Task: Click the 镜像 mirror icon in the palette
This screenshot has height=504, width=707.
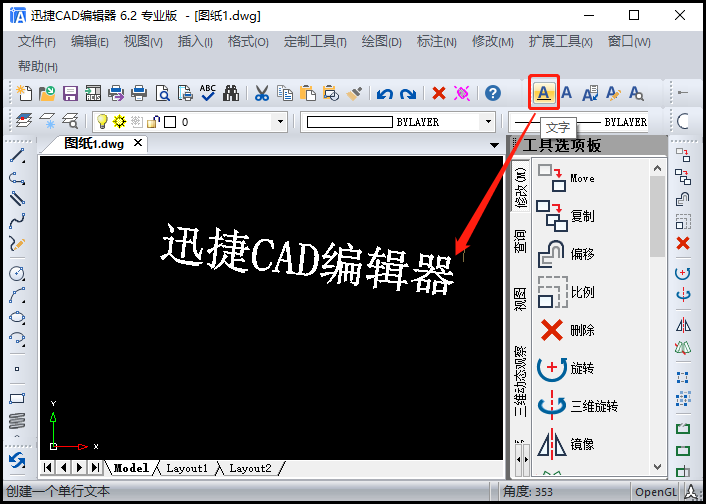Action: point(552,444)
